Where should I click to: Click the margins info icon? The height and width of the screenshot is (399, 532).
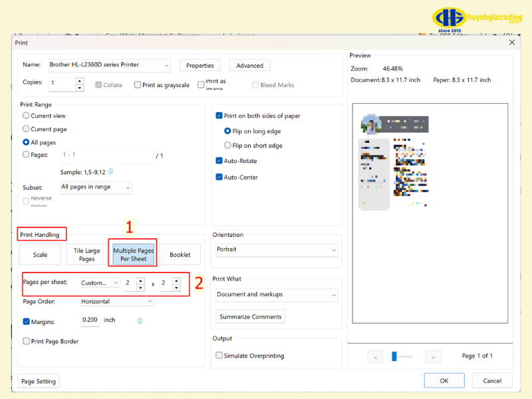tap(140, 321)
